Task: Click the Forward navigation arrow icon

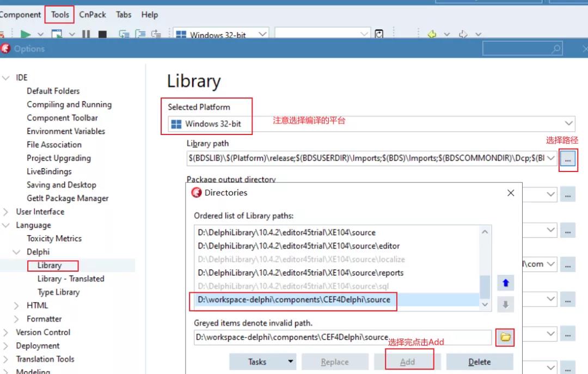Action: pyautogui.click(x=463, y=34)
